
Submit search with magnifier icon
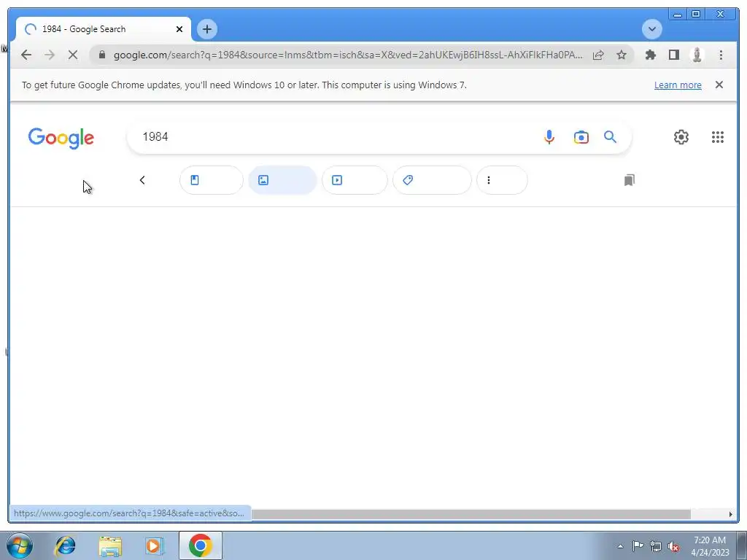click(x=610, y=137)
